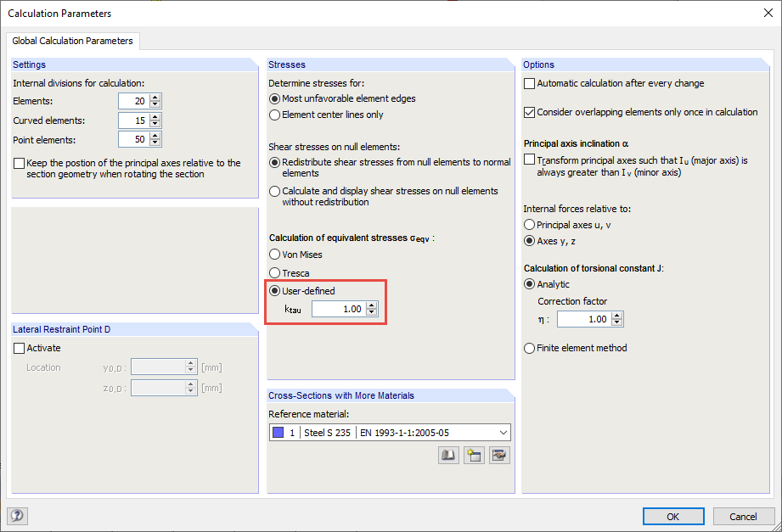
Task: Close the Calculation Parameters dialog
Action: 768,13
